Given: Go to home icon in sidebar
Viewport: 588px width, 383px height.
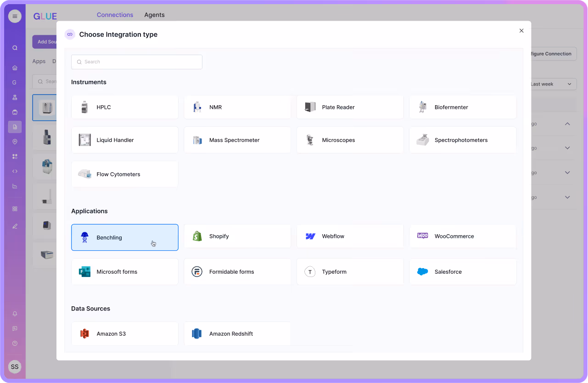Looking at the screenshot, I should (15, 68).
